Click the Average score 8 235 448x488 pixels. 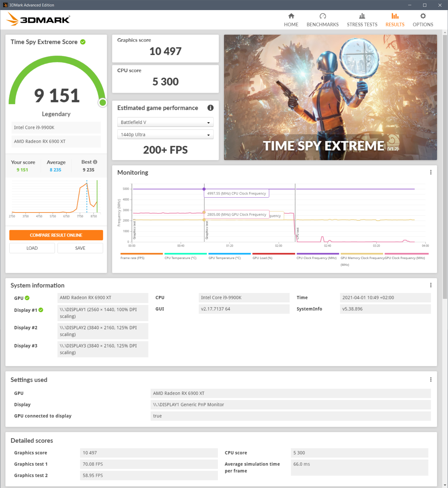(x=55, y=170)
